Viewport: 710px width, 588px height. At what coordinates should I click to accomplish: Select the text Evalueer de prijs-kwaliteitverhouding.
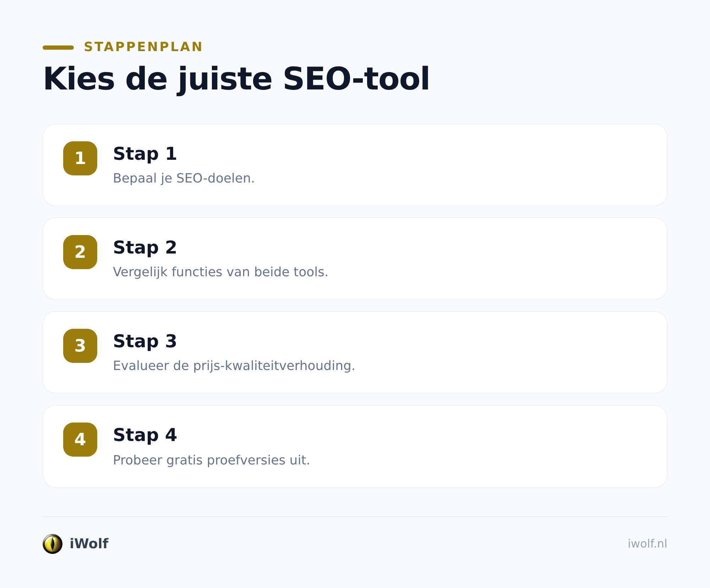pyautogui.click(x=234, y=366)
